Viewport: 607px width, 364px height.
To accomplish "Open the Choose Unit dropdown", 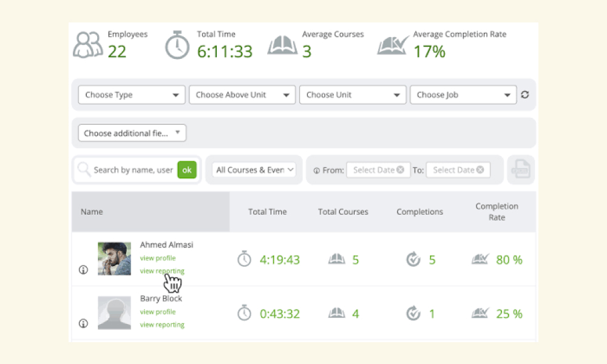I will [353, 95].
